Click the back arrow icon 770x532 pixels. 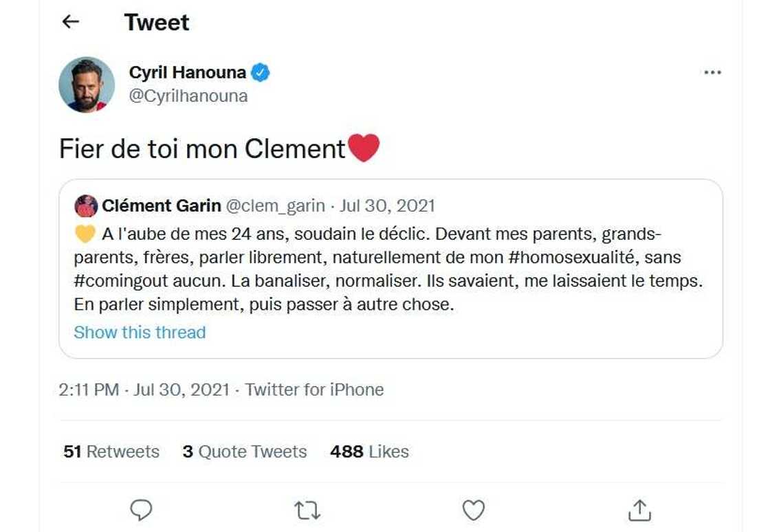[71, 22]
